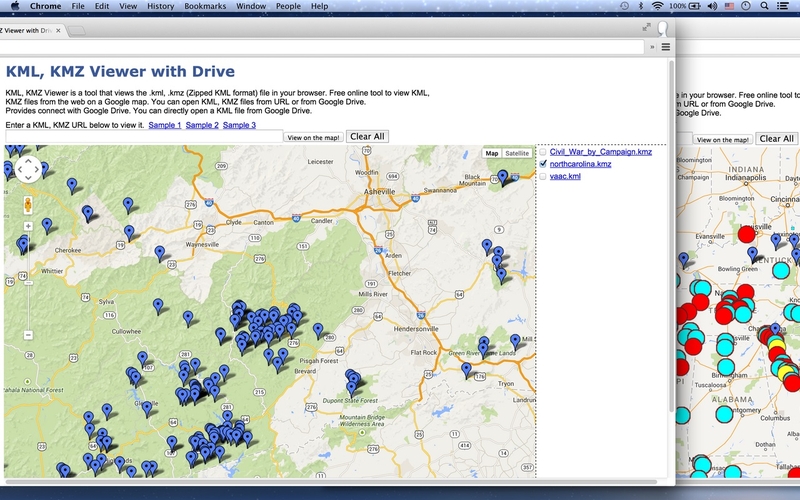
Task: Zoom out with the map minus button
Action: click(28, 335)
